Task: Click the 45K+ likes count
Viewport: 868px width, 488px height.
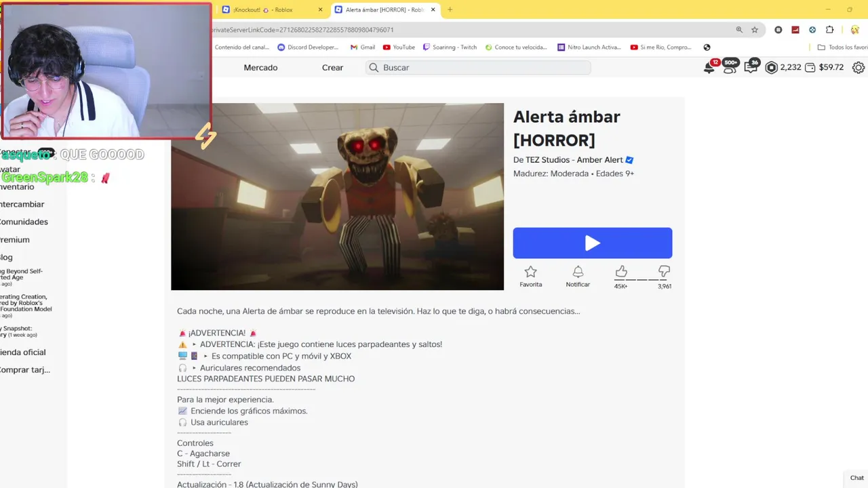Action: point(620,286)
